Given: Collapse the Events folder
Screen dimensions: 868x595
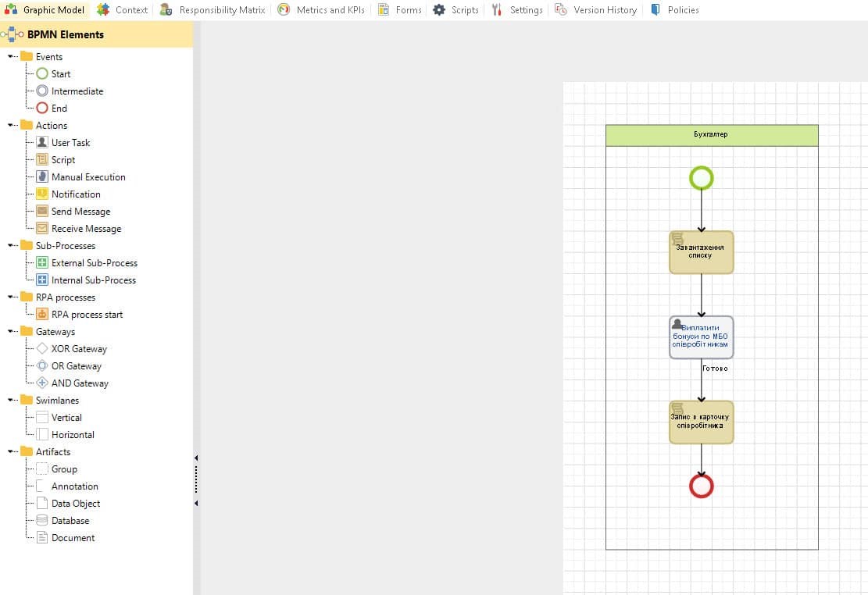Looking at the screenshot, I should (11, 57).
